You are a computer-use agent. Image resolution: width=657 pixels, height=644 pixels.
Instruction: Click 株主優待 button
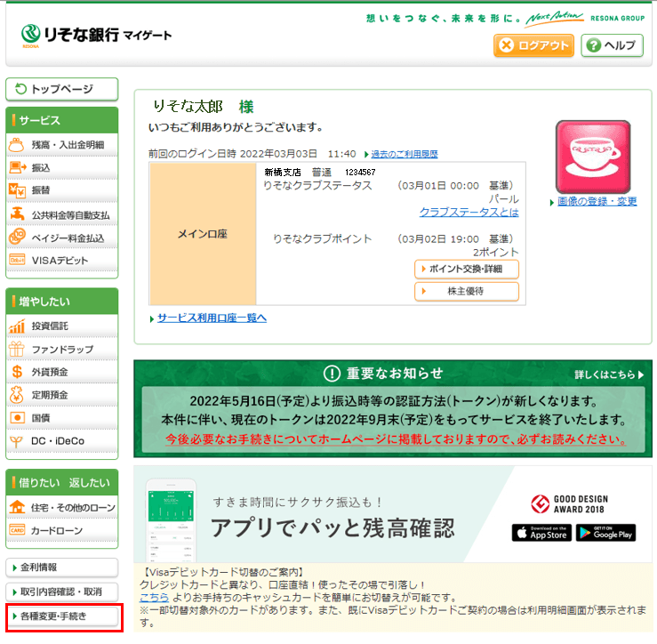point(467,292)
